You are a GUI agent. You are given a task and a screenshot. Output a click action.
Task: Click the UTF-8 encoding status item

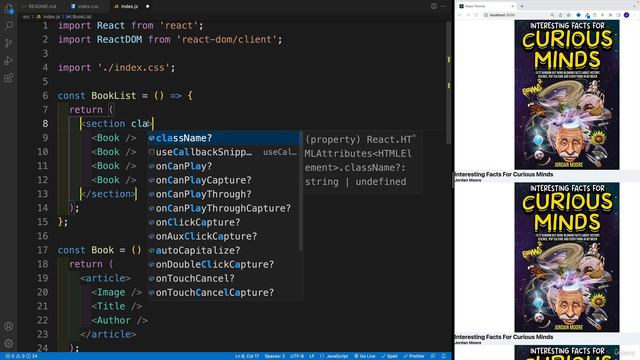[297, 356]
